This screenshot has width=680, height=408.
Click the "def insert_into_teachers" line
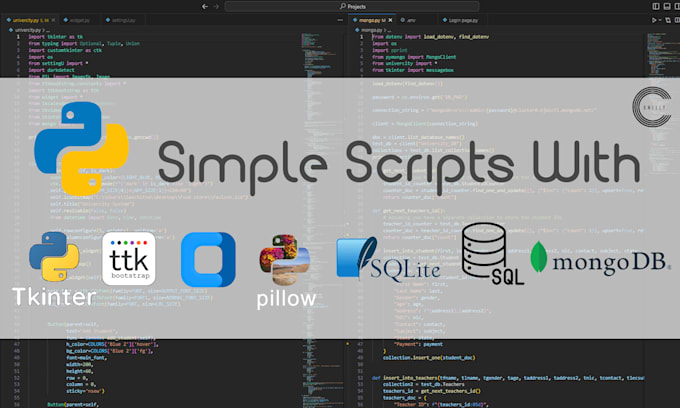tap(507, 378)
